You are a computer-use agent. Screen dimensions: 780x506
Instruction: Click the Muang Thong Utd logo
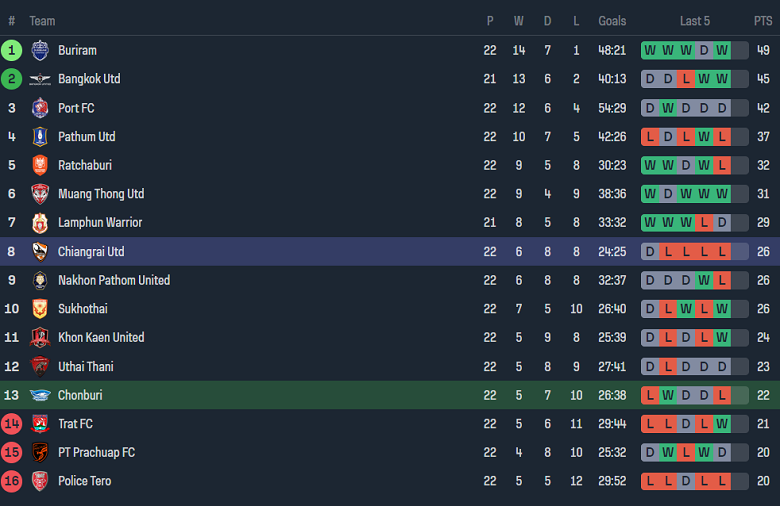(x=40, y=194)
